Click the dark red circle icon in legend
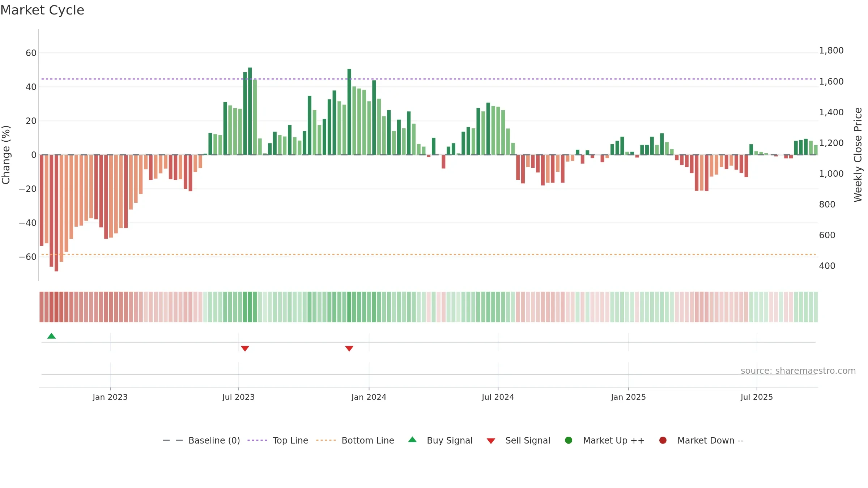Image resolution: width=868 pixels, height=488 pixels. pos(663,440)
